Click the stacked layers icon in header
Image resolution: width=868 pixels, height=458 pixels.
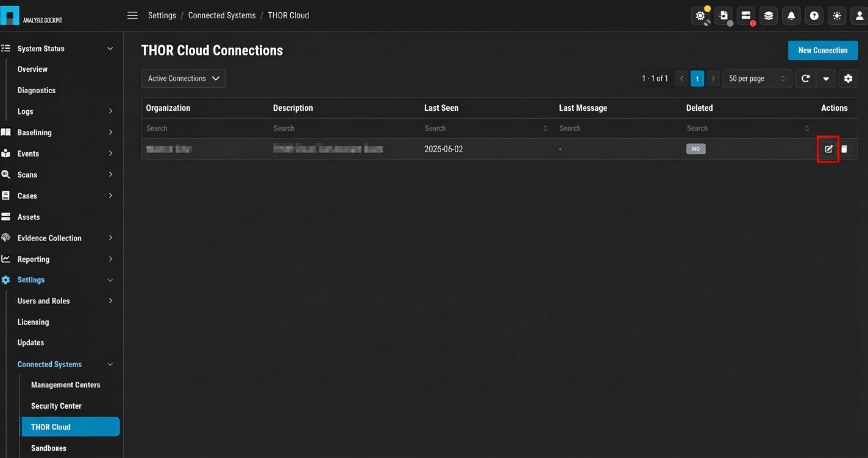pos(769,16)
